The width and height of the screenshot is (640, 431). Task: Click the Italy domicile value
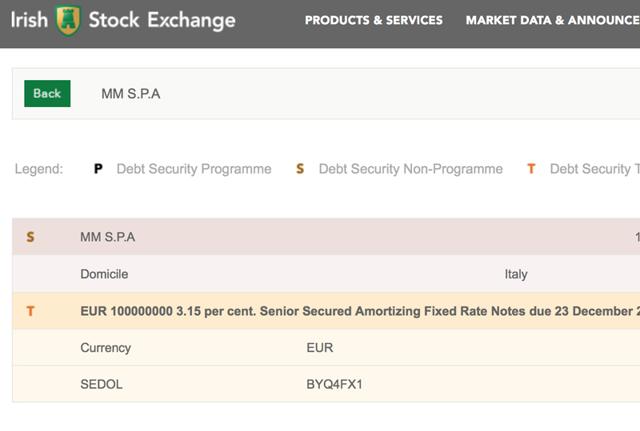(515, 274)
